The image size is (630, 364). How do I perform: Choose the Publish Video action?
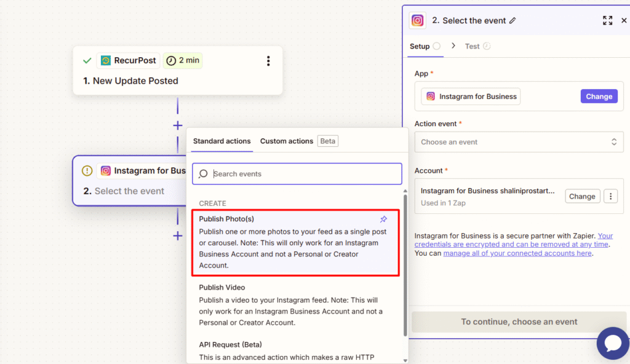pyautogui.click(x=296, y=305)
